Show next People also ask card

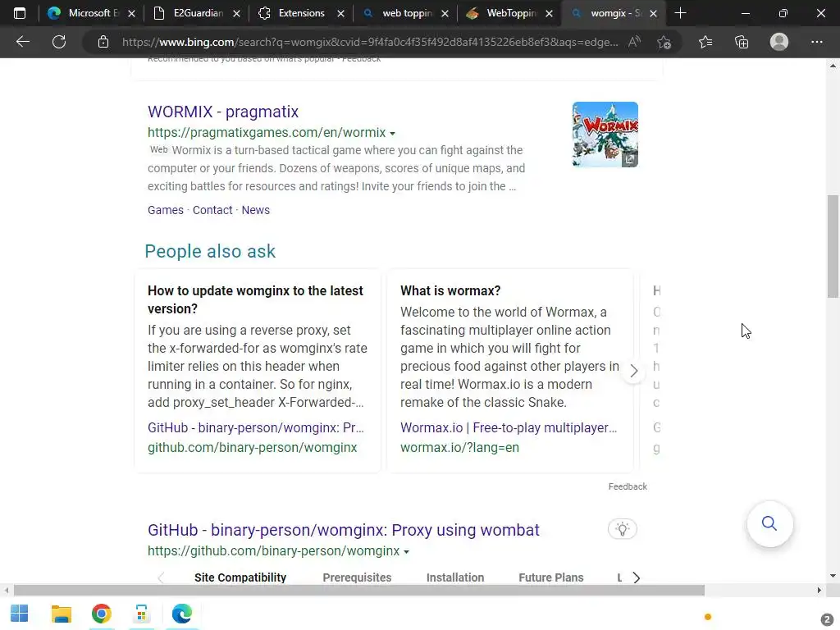[x=634, y=371]
